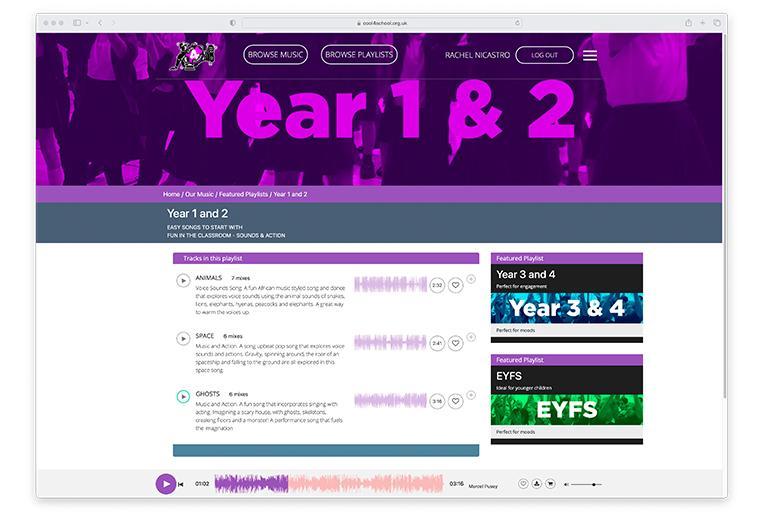Mute audio with the speaker icon
Screen dimensions: 768x514
pyautogui.click(x=566, y=485)
